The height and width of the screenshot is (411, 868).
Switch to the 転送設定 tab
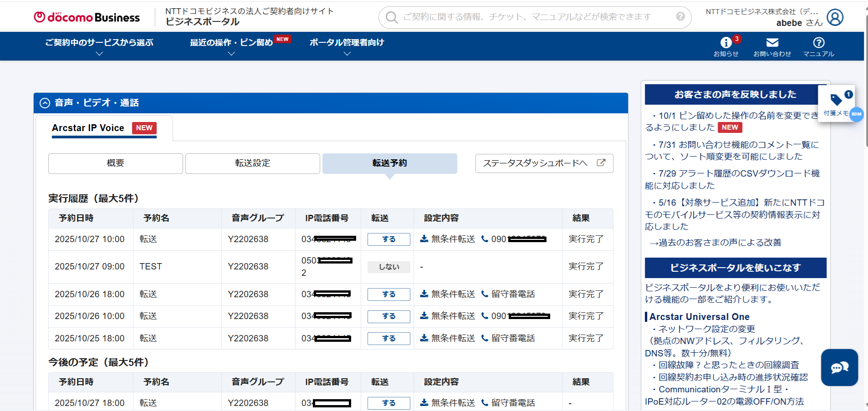(252, 163)
